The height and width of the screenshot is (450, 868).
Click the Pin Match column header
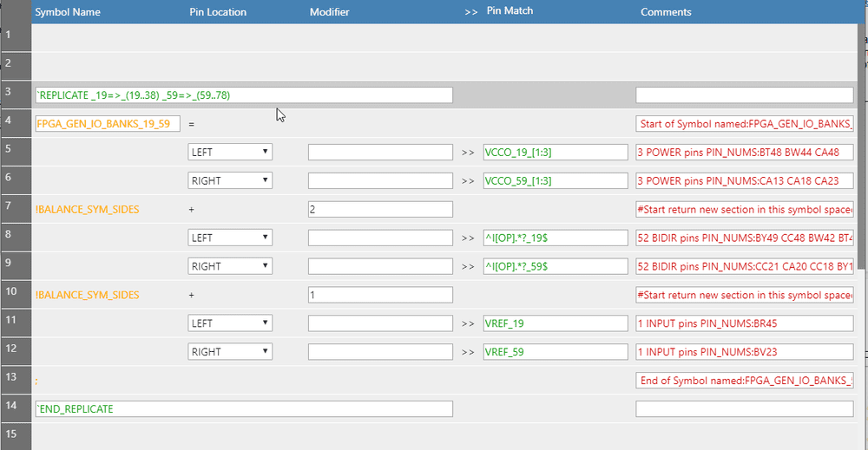[x=510, y=10]
